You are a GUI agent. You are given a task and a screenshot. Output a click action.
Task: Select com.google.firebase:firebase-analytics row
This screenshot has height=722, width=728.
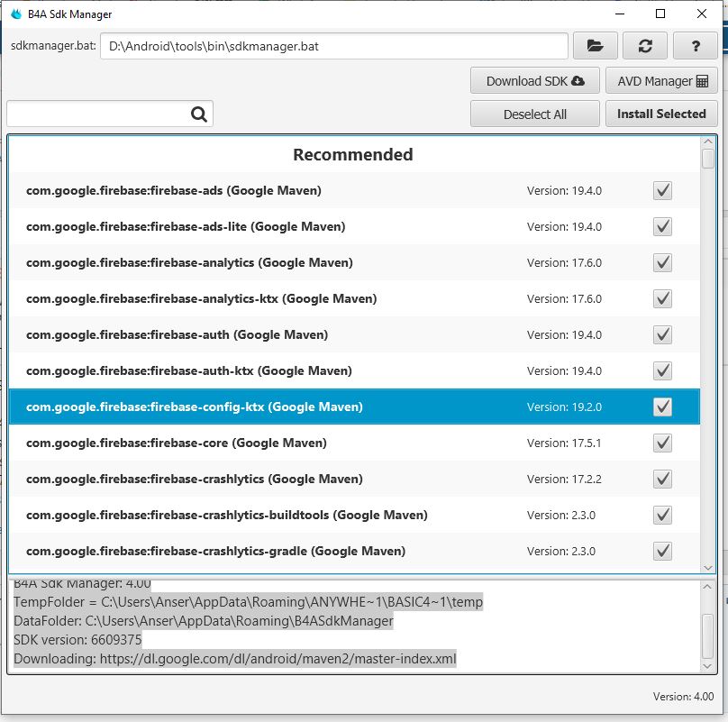354,262
